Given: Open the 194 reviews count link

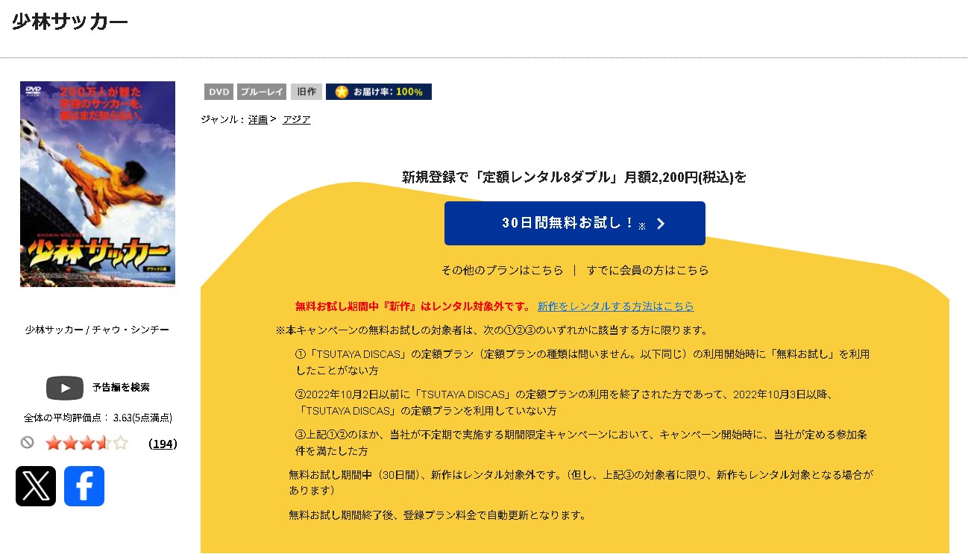Looking at the screenshot, I should pos(163,444).
